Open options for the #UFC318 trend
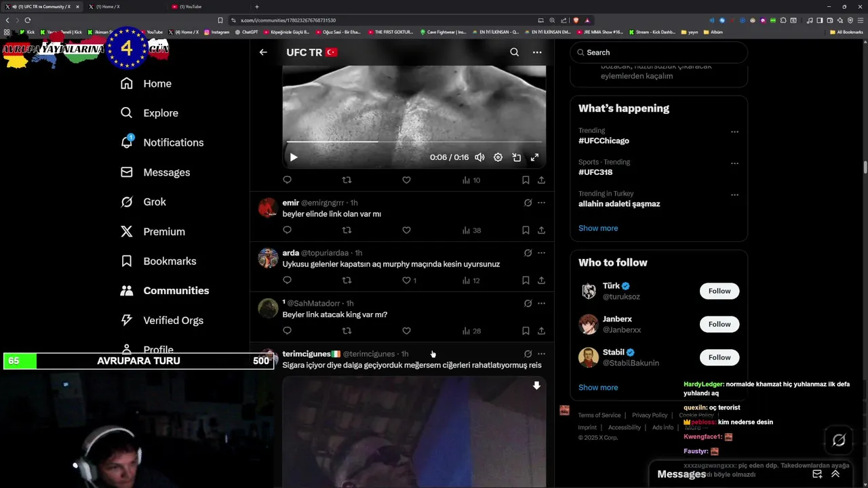The width and height of the screenshot is (868, 488). [x=734, y=163]
